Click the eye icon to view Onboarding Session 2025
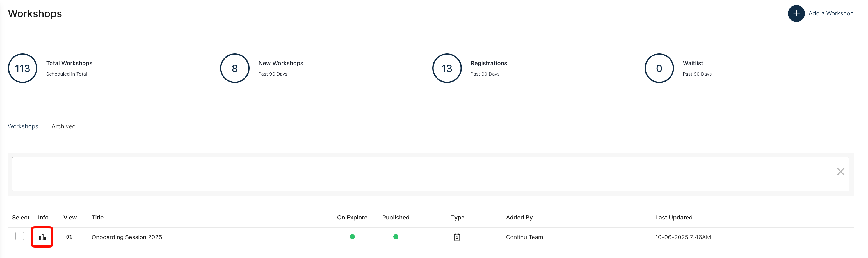The image size is (868, 258). tap(69, 237)
